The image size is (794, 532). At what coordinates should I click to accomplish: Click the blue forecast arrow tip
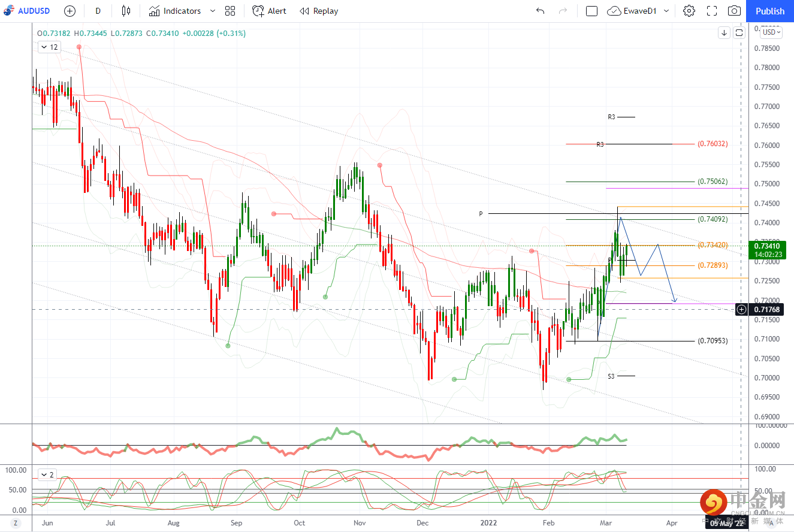(675, 300)
